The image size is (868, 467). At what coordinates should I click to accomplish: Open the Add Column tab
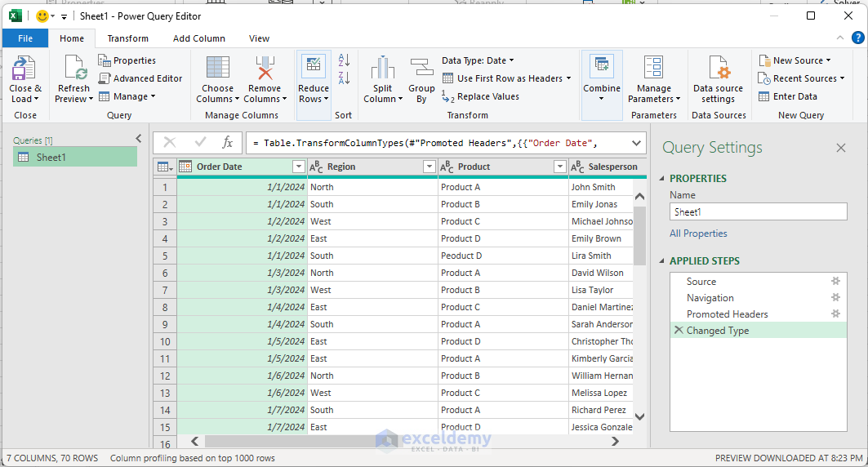(x=198, y=38)
